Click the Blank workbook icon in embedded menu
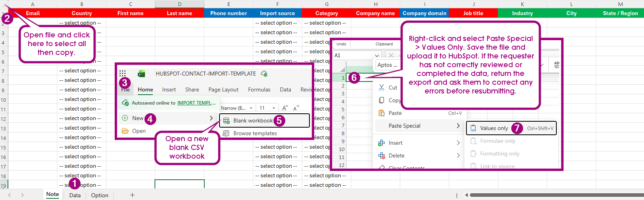 pyautogui.click(x=226, y=120)
